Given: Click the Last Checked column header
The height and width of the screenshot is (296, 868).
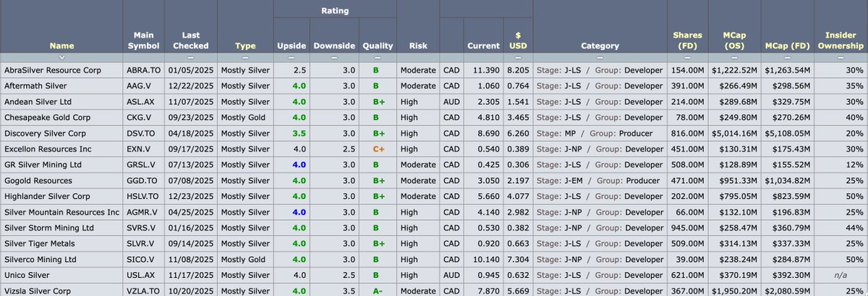Looking at the screenshot, I should [x=191, y=41].
